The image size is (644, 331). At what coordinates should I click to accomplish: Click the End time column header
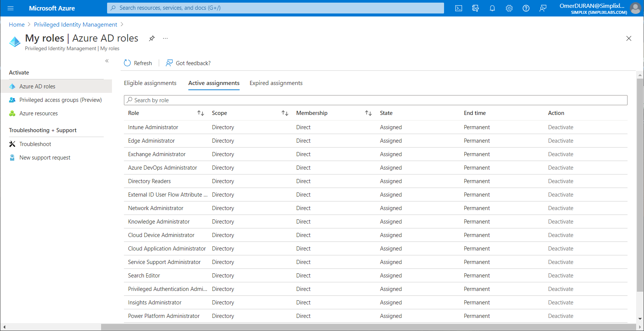coord(475,113)
